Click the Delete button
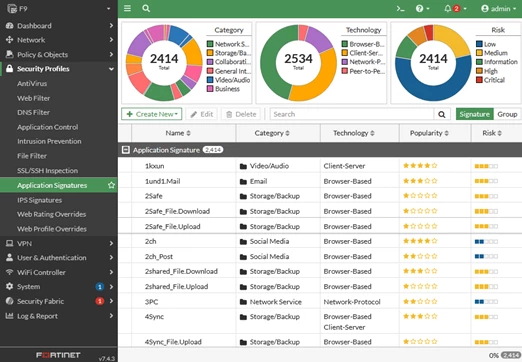 [241, 114]
